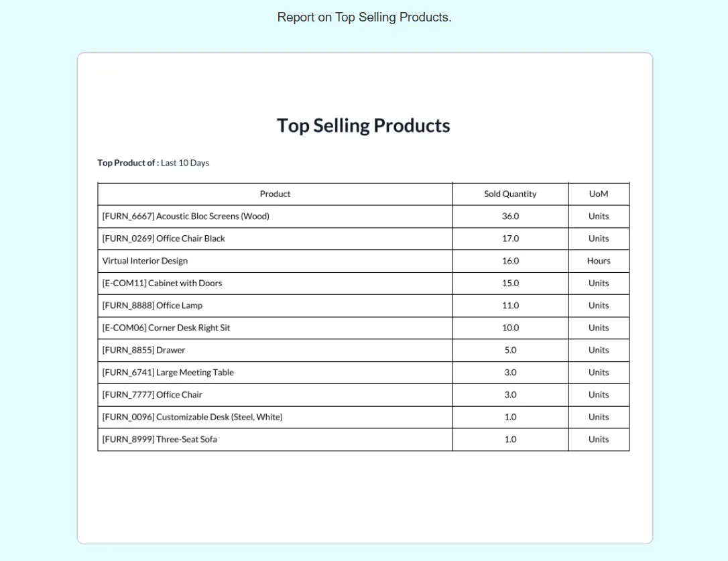The width and height of the screenshot is (728, 561).
Task: Click the Last 10 Days period text
Action: [185, 163]
